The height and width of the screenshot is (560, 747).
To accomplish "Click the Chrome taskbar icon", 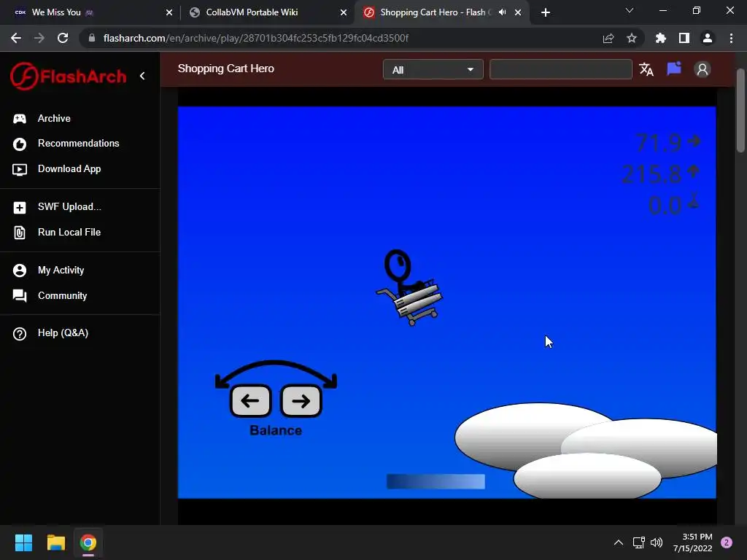I will pos(88,542).
